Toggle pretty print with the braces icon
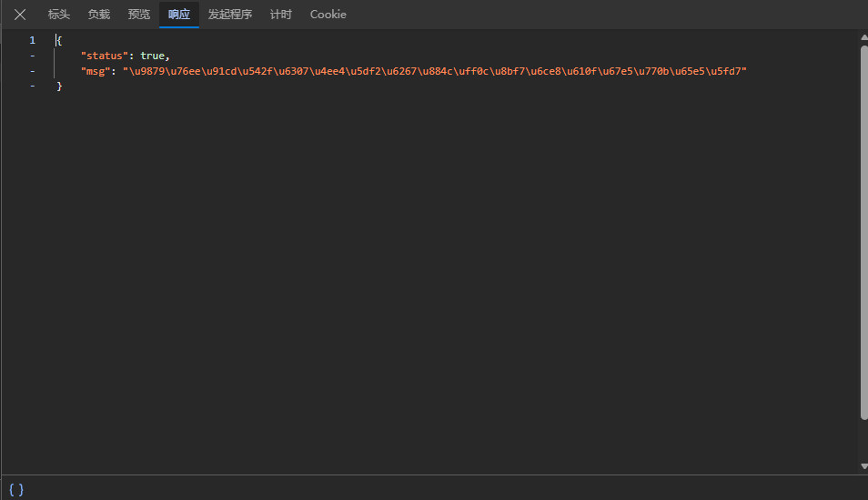868x500 pixels. click(15, 489)
